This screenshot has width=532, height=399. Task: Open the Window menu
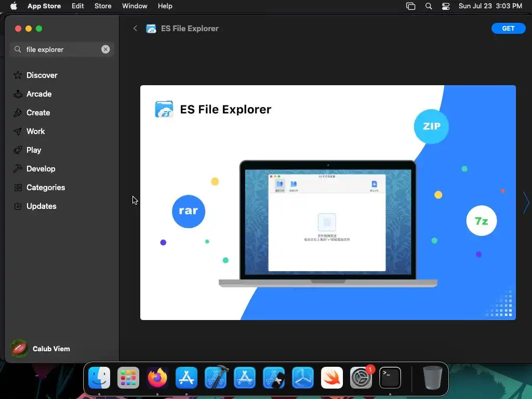coord(135,6)
